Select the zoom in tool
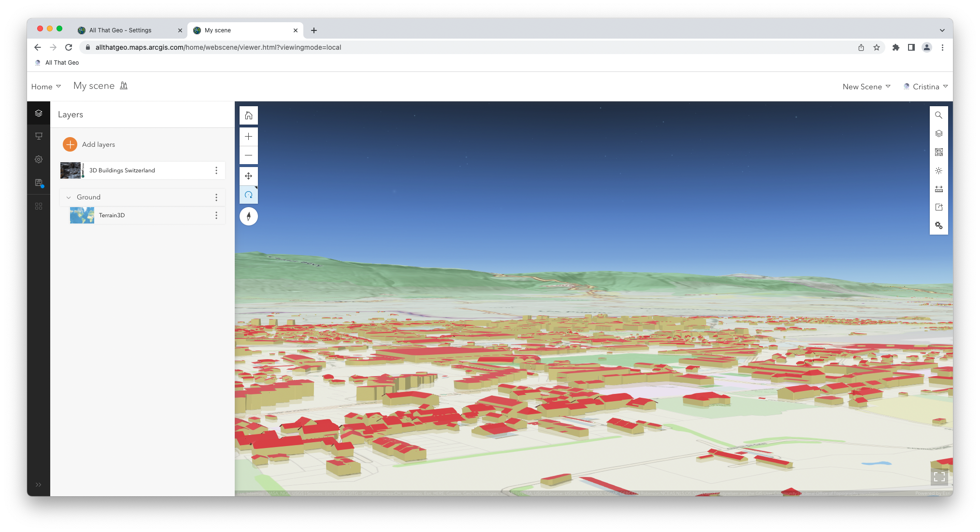Viewport: 980px width, 532px height. (248, 136)
